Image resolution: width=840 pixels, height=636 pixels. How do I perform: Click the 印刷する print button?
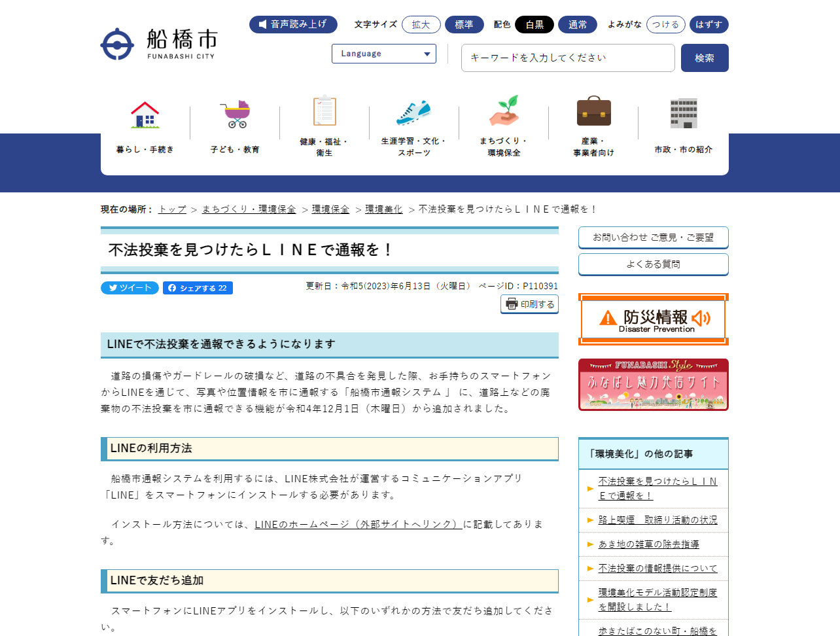pyautogui.click(x=530, y=304)
